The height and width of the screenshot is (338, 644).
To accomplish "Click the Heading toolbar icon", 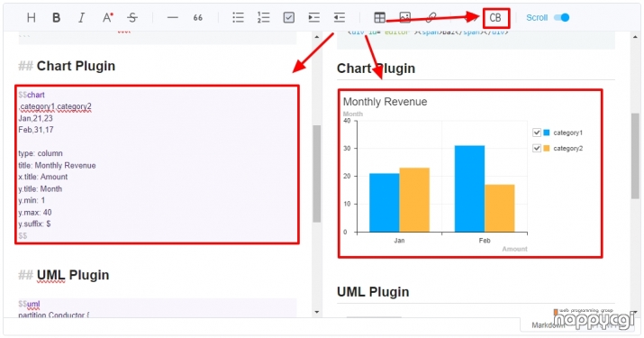I will [x=32, y=18].
